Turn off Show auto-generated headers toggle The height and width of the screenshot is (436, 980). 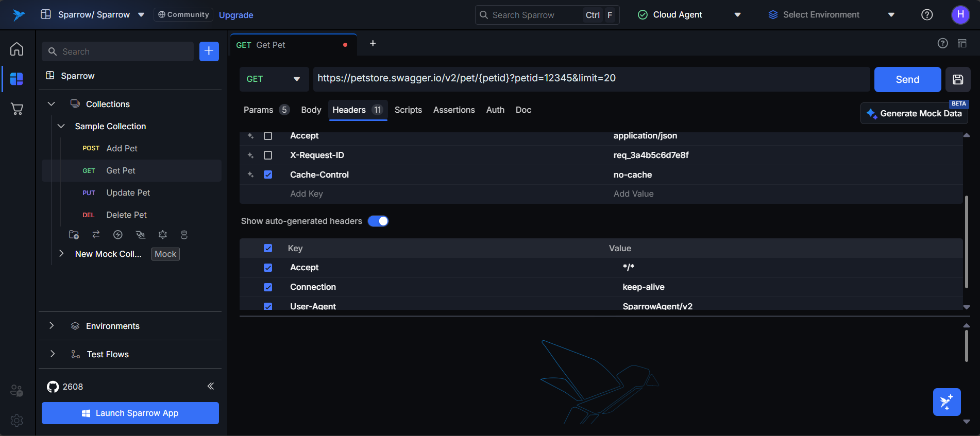[378, 221]
